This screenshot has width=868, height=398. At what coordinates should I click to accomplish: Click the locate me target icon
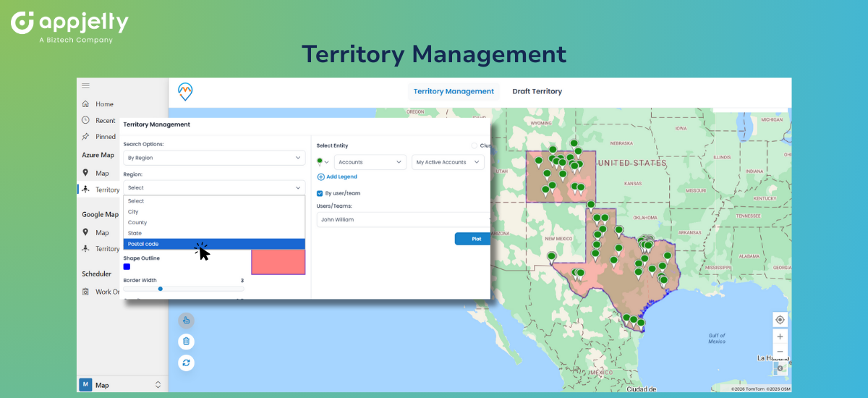click(780, 320)
